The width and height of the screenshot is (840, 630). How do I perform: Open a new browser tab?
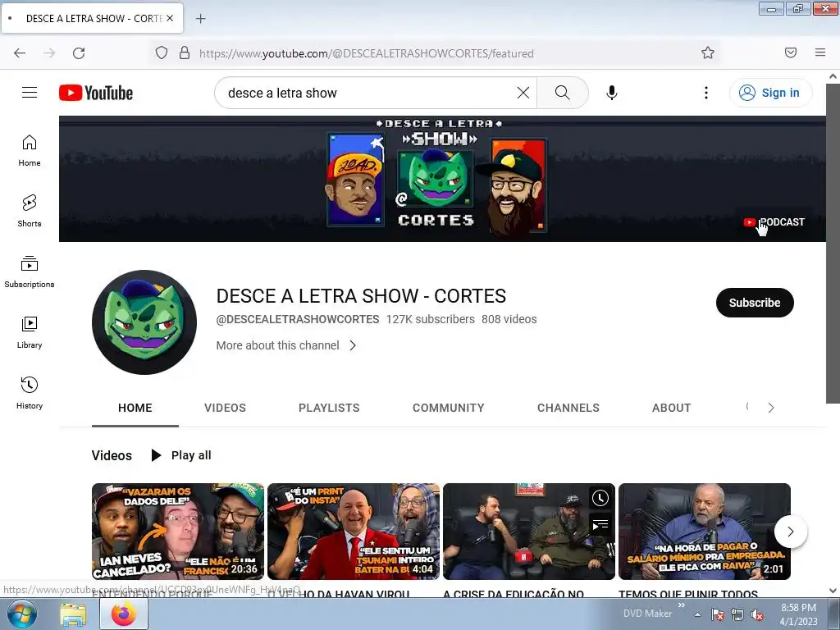coord(200,19)
